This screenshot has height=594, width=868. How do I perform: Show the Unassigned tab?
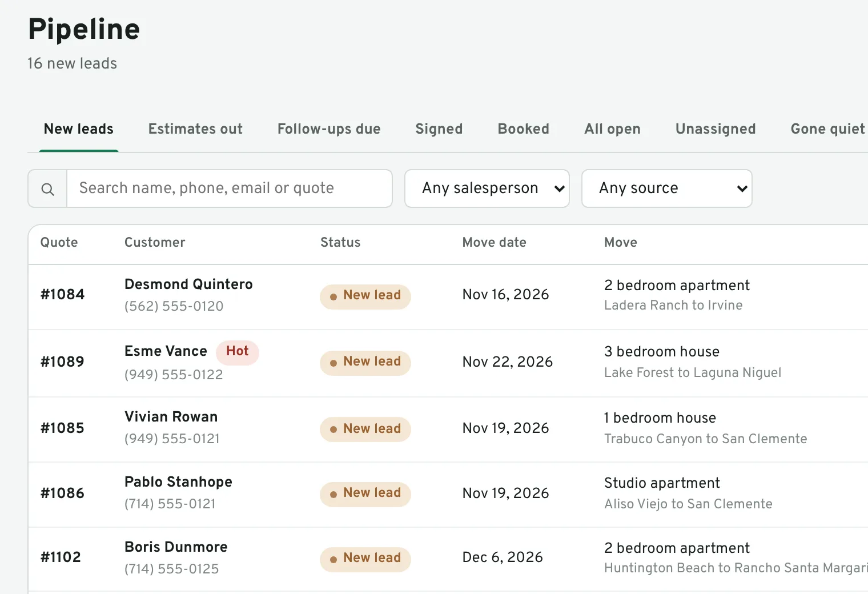tap(716, 129)
